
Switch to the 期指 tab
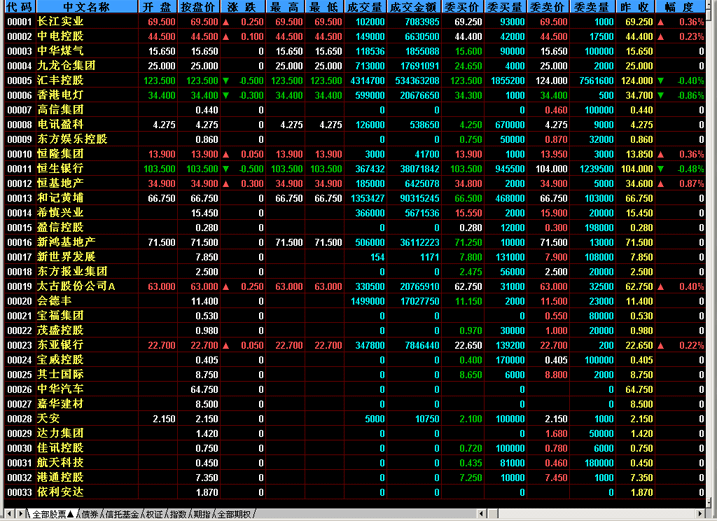202,515
